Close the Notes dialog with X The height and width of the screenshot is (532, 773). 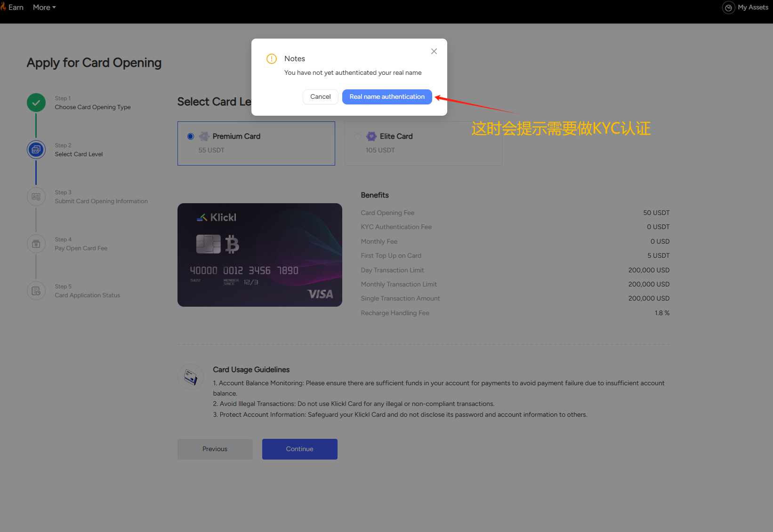(x=434, y=51)
